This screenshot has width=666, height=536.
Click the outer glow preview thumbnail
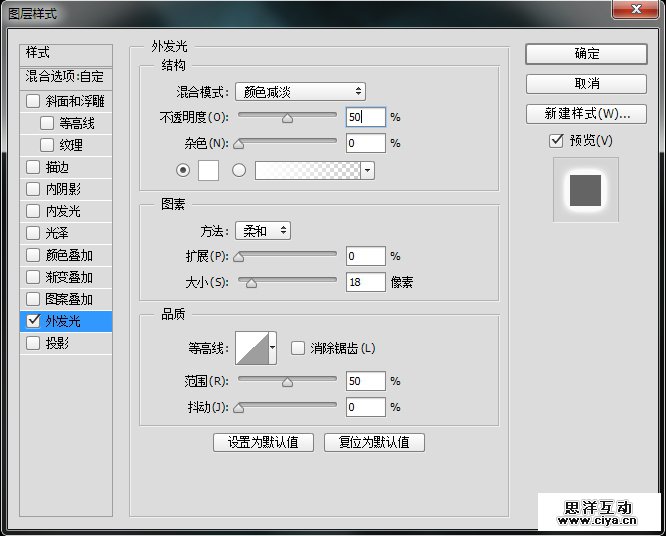point(585,189)
